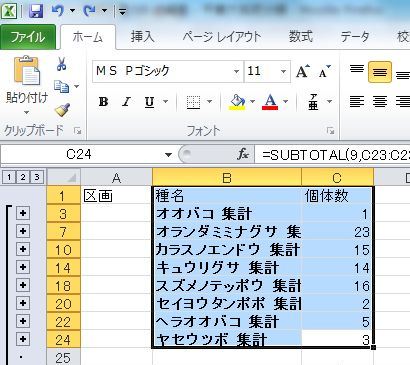
Task: Click the Undo arrow icon
Action: coord(58,11)
